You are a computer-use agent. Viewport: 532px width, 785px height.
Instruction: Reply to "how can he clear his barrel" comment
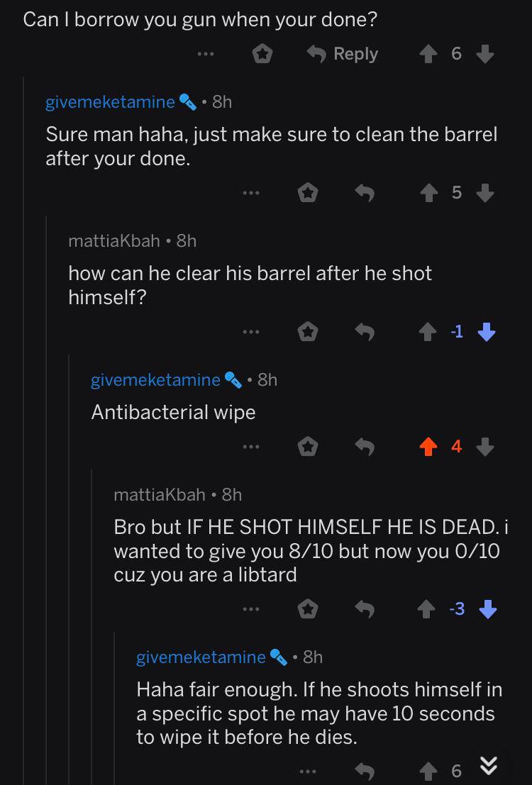tap(364, 331)
